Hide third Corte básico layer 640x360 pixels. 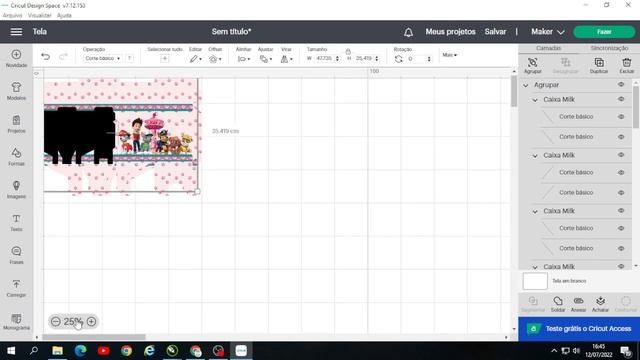[x=621, y=172]
